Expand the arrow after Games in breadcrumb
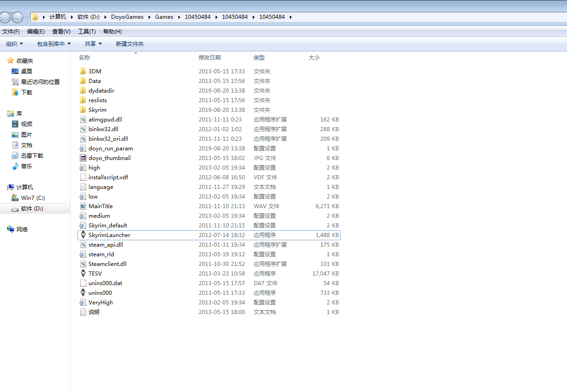 tap(179, 17)
